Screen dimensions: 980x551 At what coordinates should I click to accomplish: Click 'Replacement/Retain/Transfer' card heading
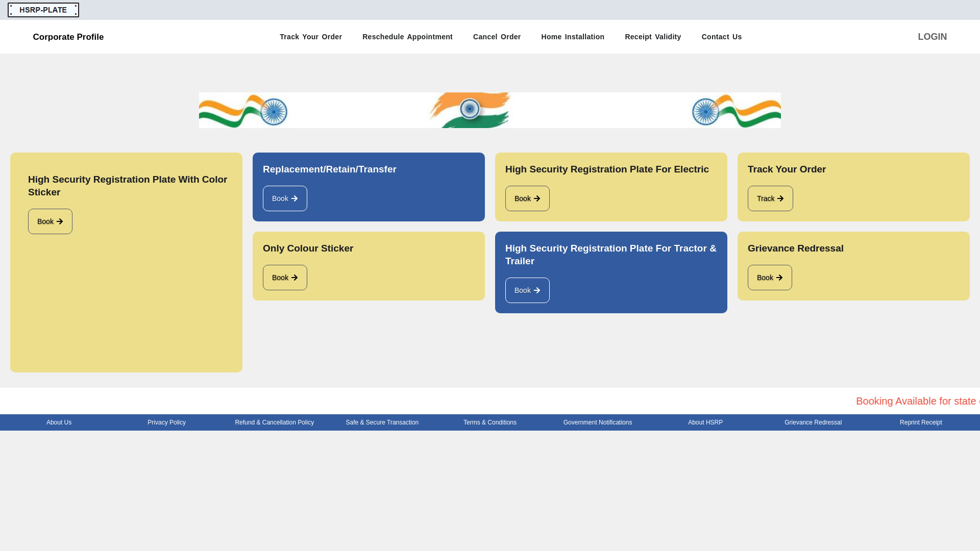coord(330,169)
